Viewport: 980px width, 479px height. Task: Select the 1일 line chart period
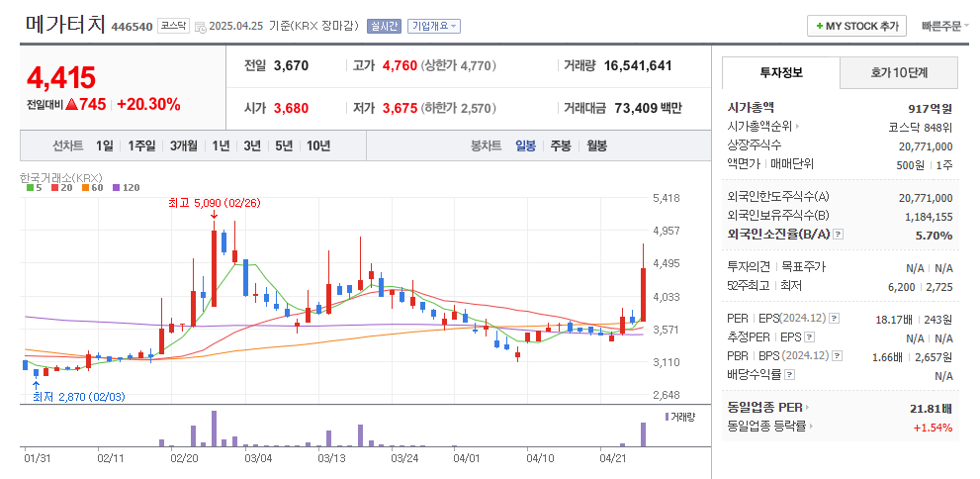(x=105, y=145)
